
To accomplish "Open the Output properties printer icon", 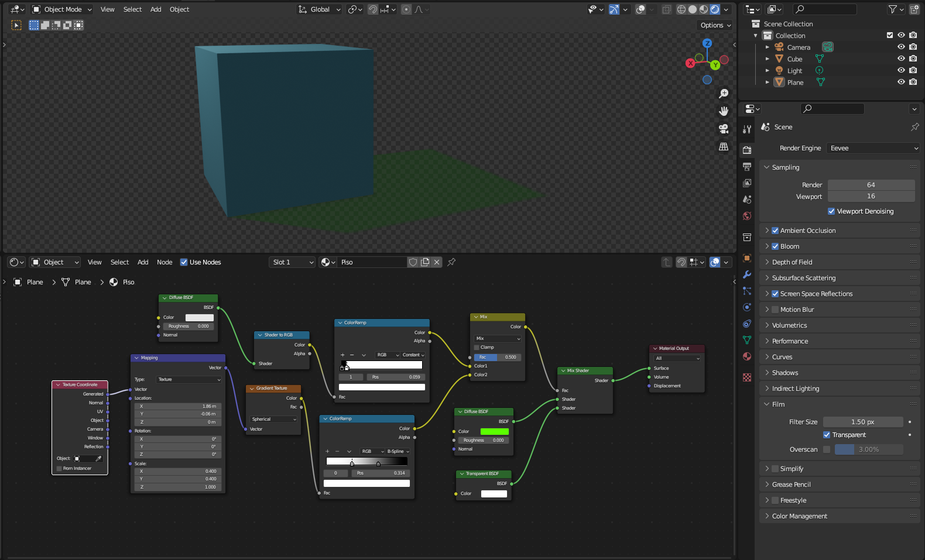I will [x=747, y=167].
